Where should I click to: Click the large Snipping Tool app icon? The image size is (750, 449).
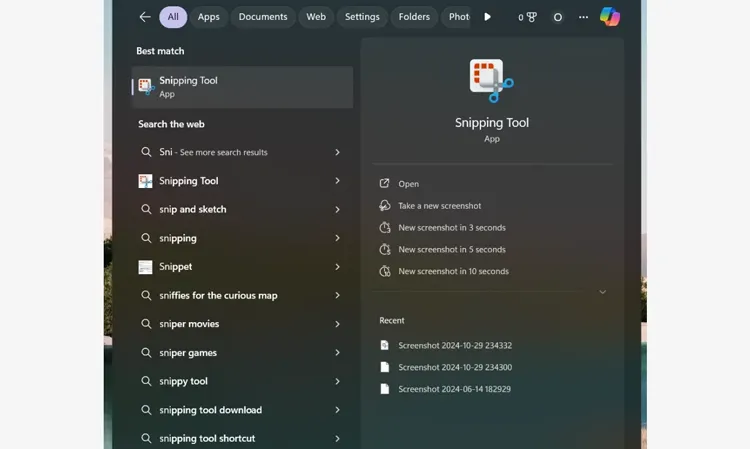coord(492,81)
